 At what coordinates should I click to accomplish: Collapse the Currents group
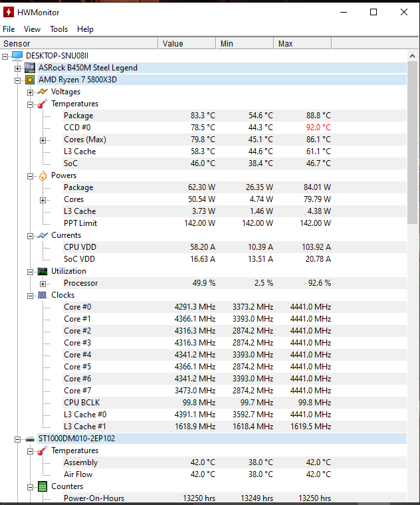pyautogui.click(x=30, y=236)
